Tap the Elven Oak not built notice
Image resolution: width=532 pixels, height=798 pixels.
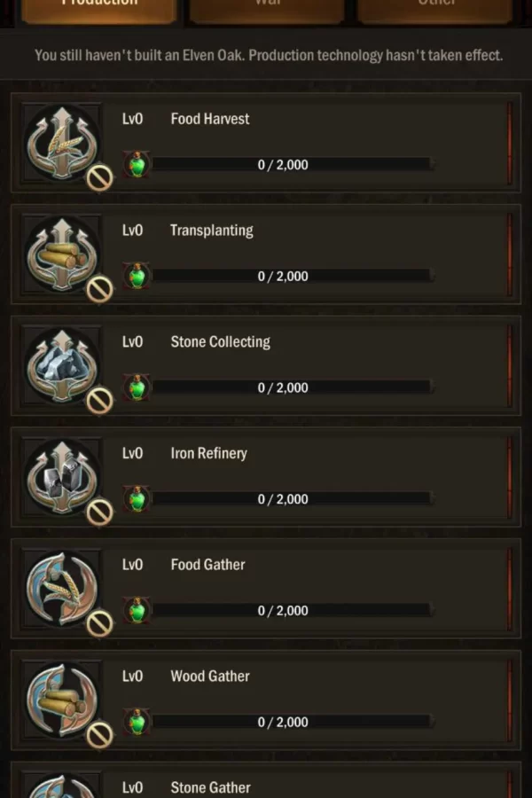point(268,55)
